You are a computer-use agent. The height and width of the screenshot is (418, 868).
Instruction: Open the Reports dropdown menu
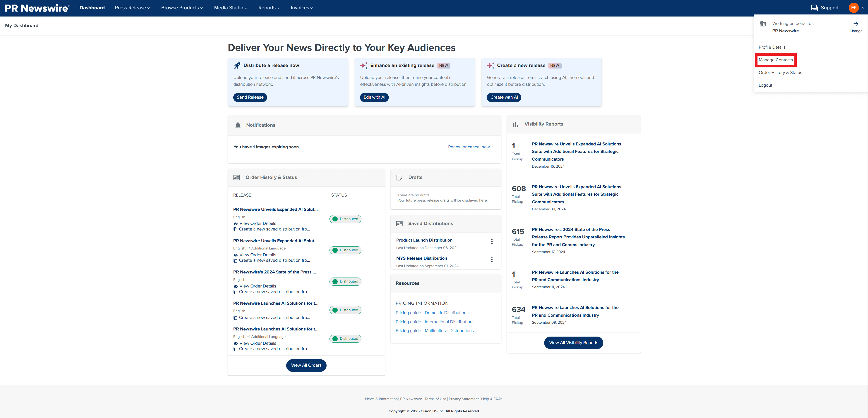[269, 8]
